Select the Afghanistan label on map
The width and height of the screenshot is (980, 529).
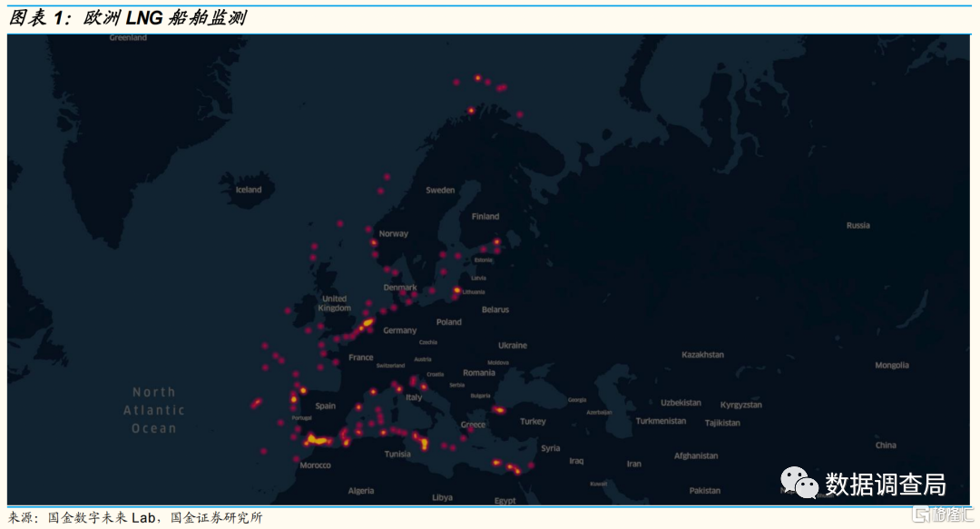[x=695, y=456]
